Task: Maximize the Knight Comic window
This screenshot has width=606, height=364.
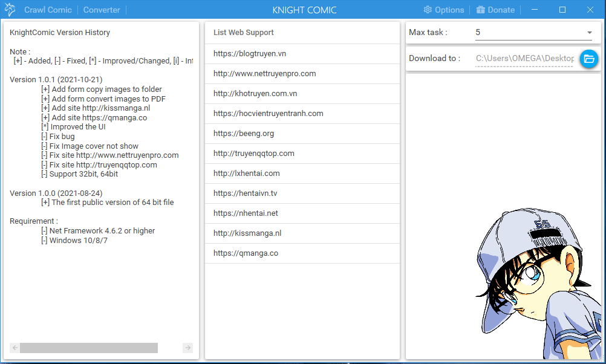Action: [x=562, y=9]
